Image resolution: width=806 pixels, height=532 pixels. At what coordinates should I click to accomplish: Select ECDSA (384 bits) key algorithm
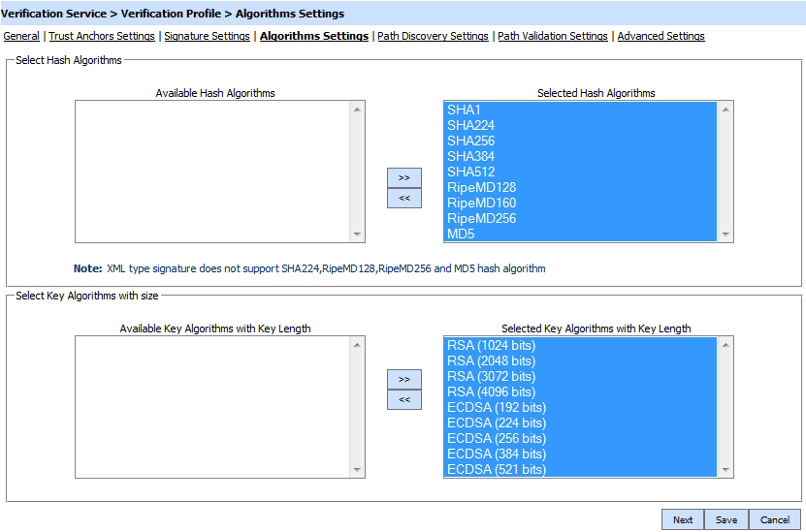[580, 454]
